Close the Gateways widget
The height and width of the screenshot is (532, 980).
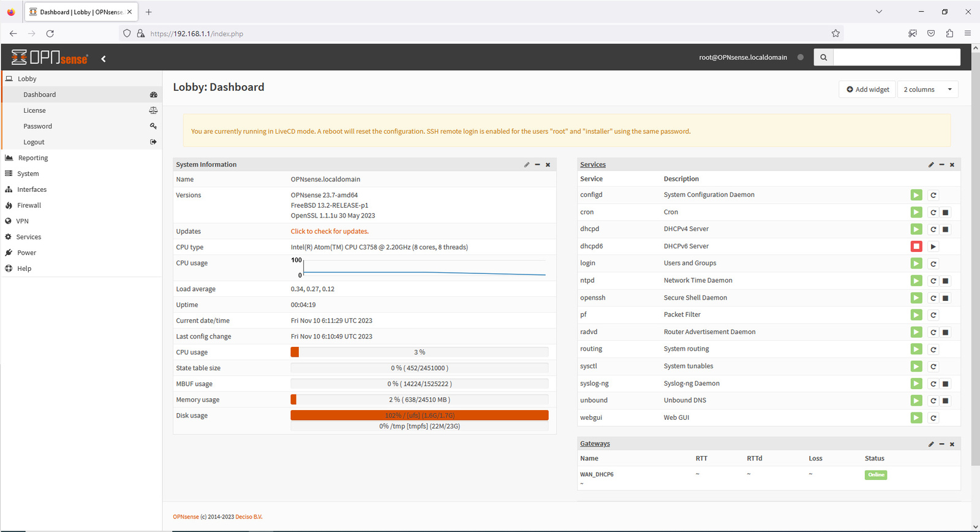(952, 444)
